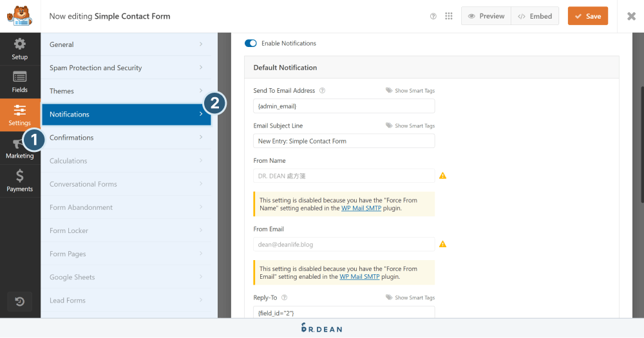The image size is (644, 338).
Task: Click help icon next to Send To Email Address
Action: (x=323, y=90)
